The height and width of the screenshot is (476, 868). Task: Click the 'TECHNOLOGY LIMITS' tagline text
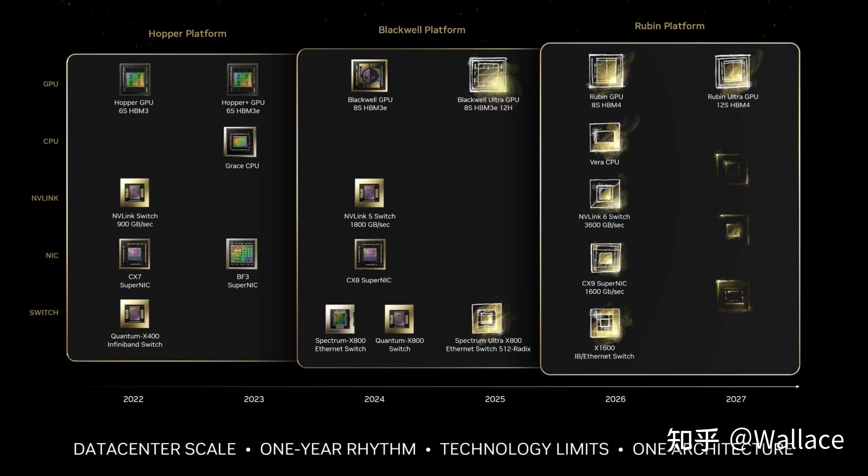pyautogui.click(x=524, y=449)
